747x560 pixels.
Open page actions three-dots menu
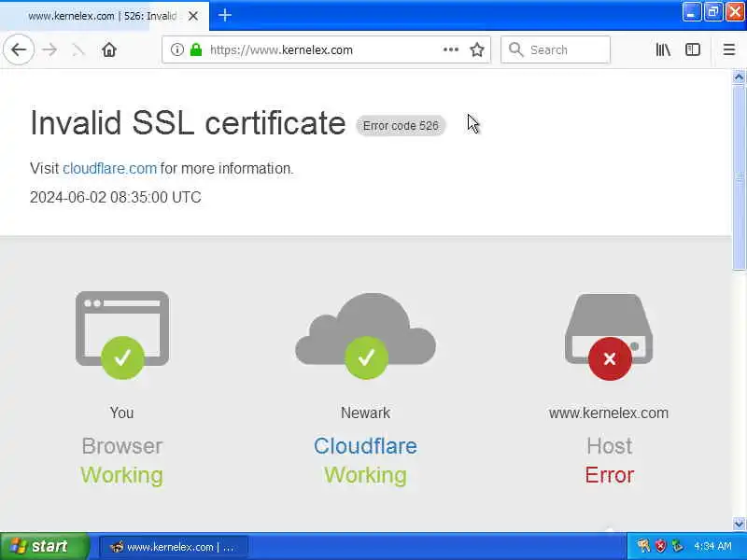451,49
